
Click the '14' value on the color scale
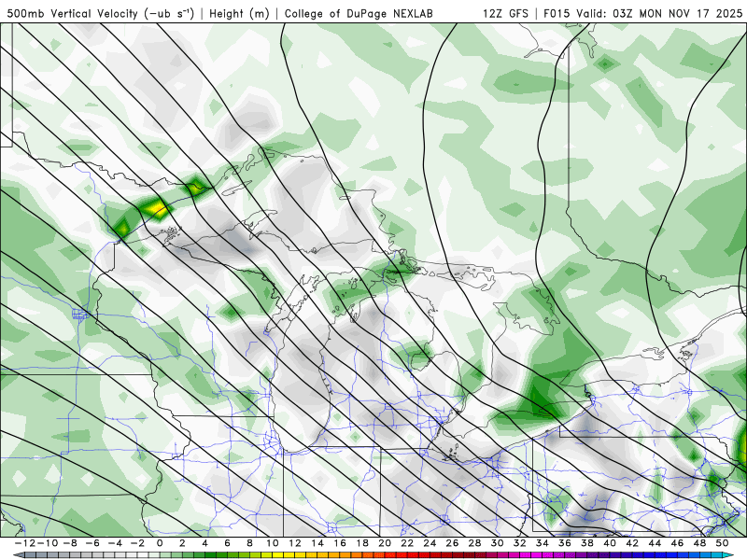pyautogui.click(x=317, y=543)
